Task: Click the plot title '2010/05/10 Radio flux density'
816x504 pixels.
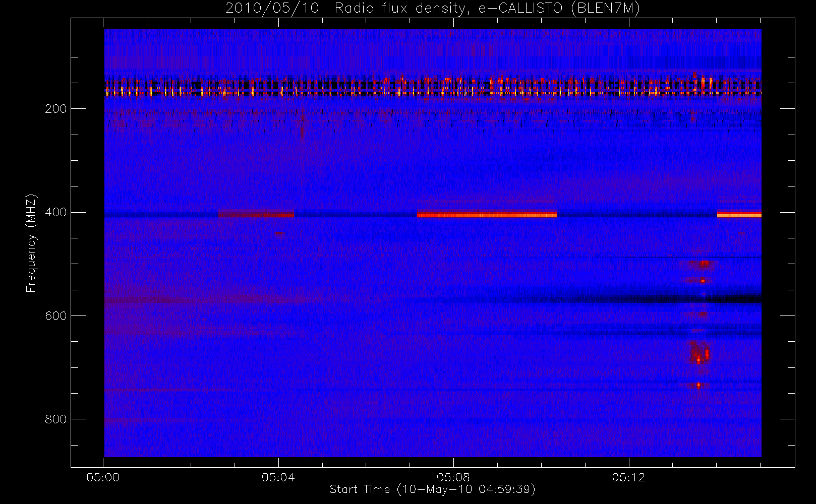Action: point(433,9)
